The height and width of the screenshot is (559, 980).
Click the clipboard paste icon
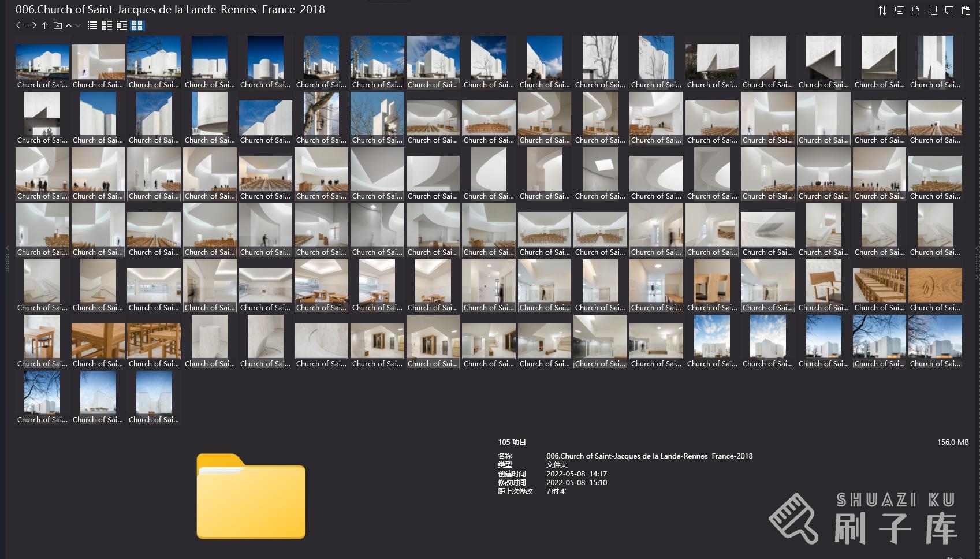(966, 10)
